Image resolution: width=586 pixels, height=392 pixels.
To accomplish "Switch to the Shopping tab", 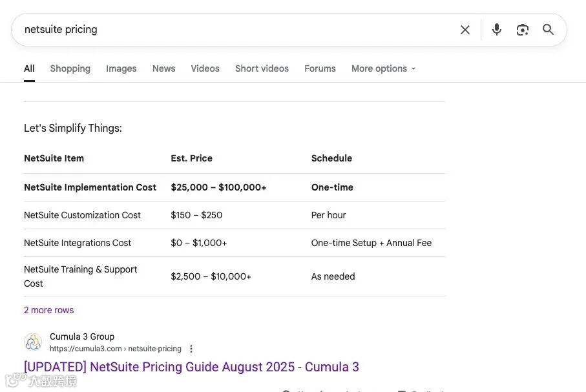I will (x=70, y=68).
